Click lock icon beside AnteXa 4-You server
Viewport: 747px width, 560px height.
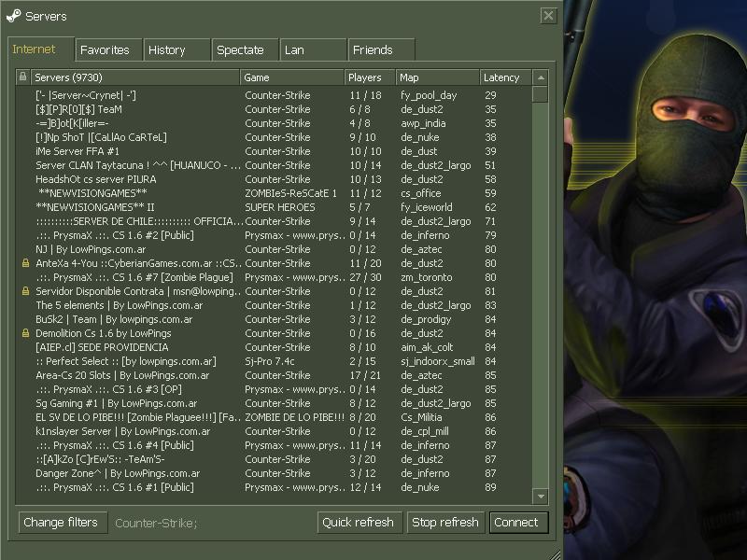click(x=26, y=263)
